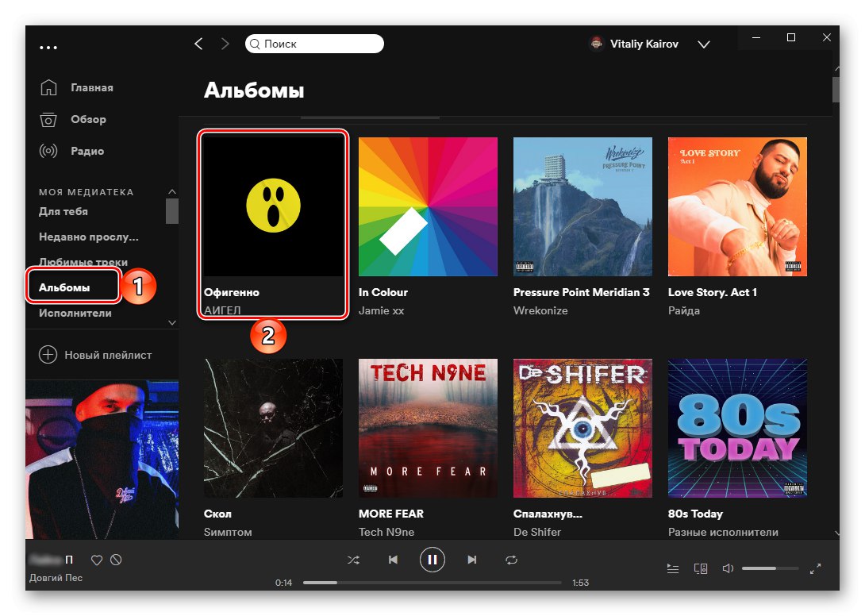The image size is (865, 616).
Task: Open the MORE FEAR album cover
Action: pyautogui.click(x=428, y=428)
